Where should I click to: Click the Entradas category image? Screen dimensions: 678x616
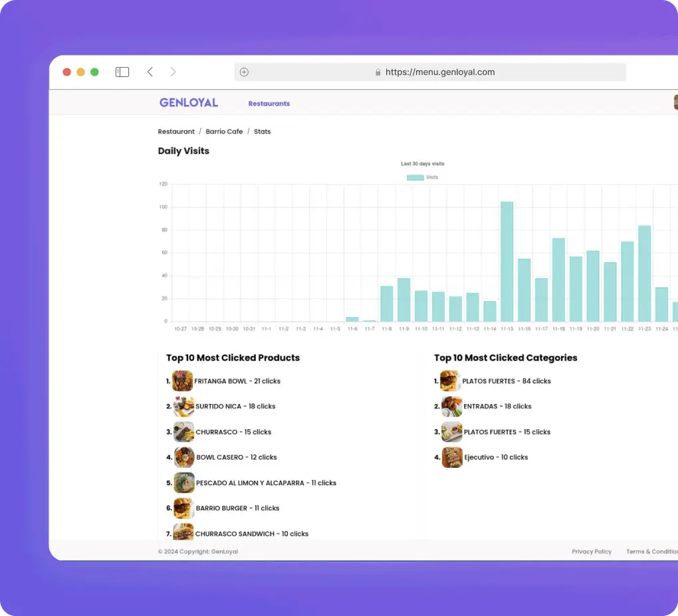452,406
